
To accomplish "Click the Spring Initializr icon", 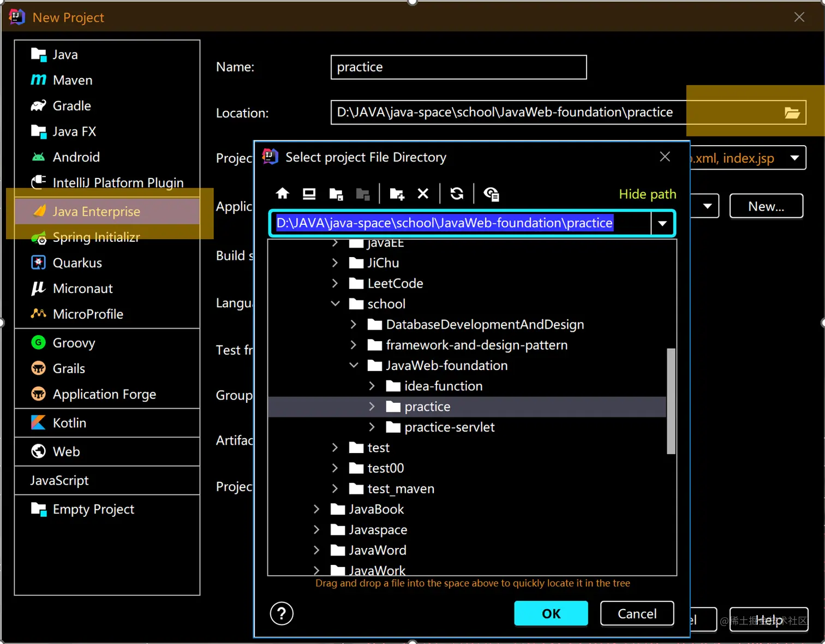I will 38,237.
